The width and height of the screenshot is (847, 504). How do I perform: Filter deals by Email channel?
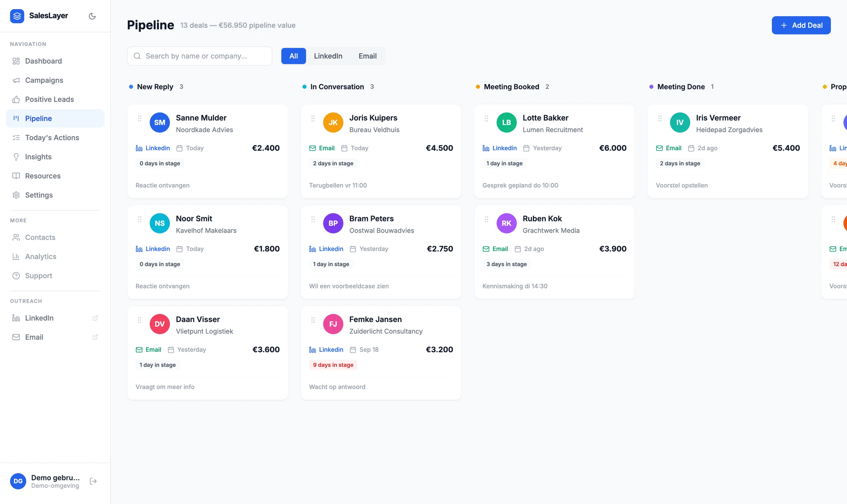click(368, 56)
